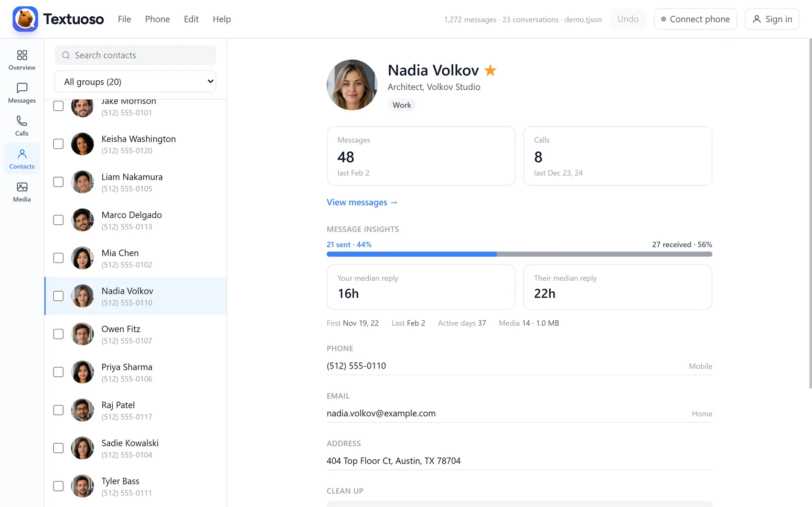The image size is (812, 507).
Task: Select Tyler Bass's checkbox
Action: [58, 486]
